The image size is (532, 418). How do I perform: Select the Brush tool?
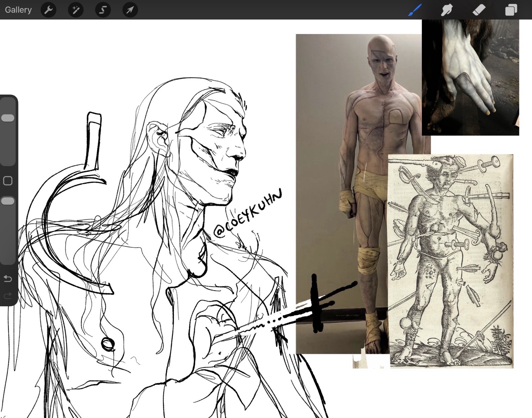[x=415, y=10]
